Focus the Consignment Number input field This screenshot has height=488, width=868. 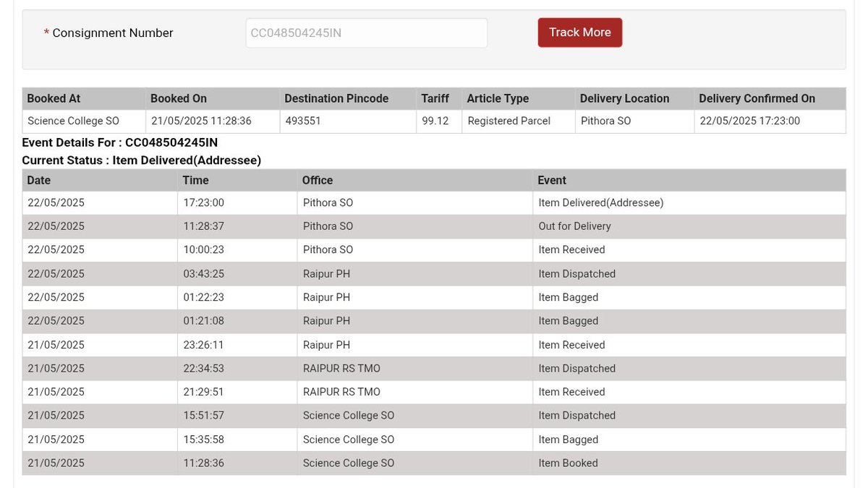coord(366,33)
